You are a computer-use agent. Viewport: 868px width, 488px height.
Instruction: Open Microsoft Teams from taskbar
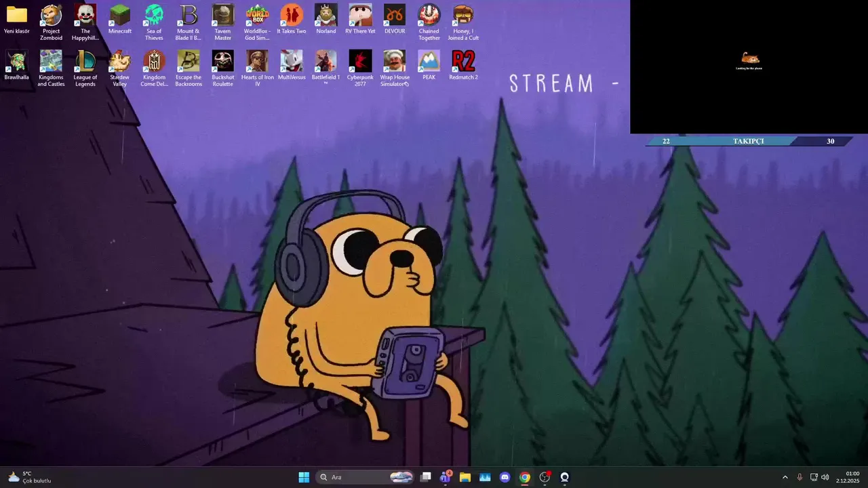point(445,477)
